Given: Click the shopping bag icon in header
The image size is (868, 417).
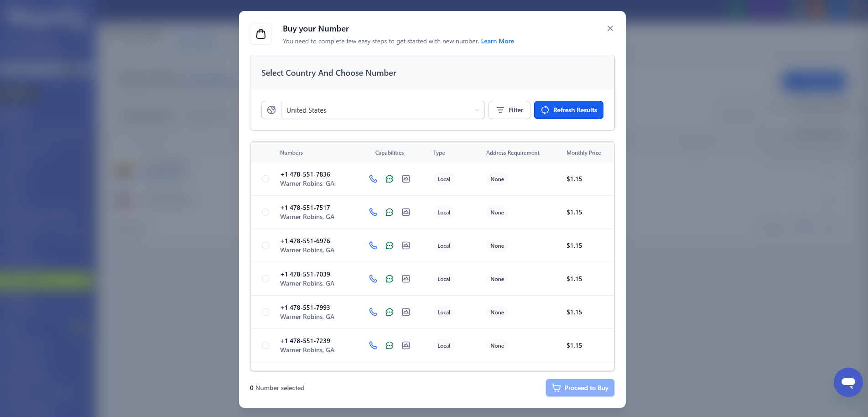Looking at the screenshot, I should pyautogui.click(x=261, y=34).
